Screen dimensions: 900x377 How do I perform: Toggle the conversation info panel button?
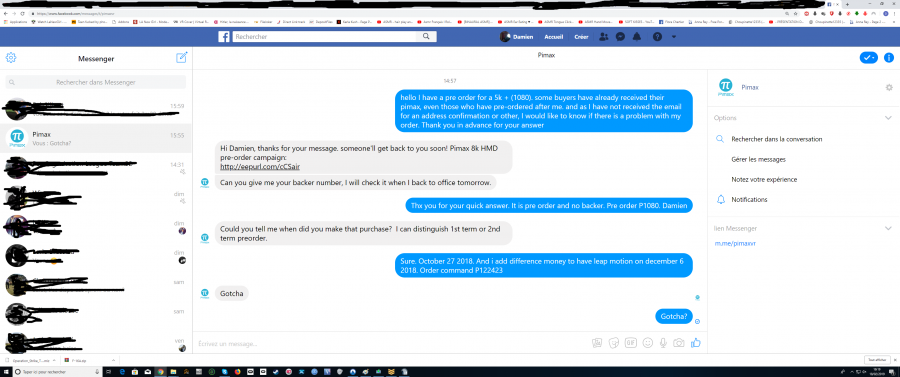click(x=889, y=57)
